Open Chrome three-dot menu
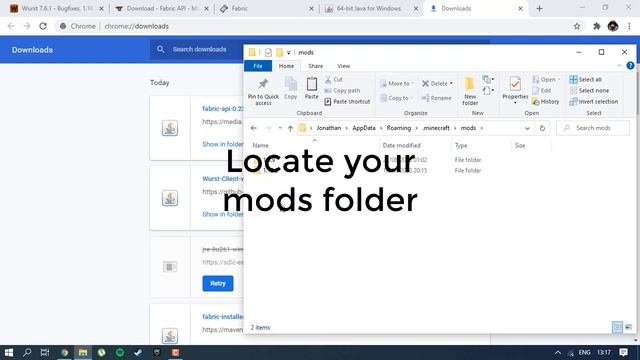Image resolution: width=640 pixels, height=360 pixels. coord(629,26)
